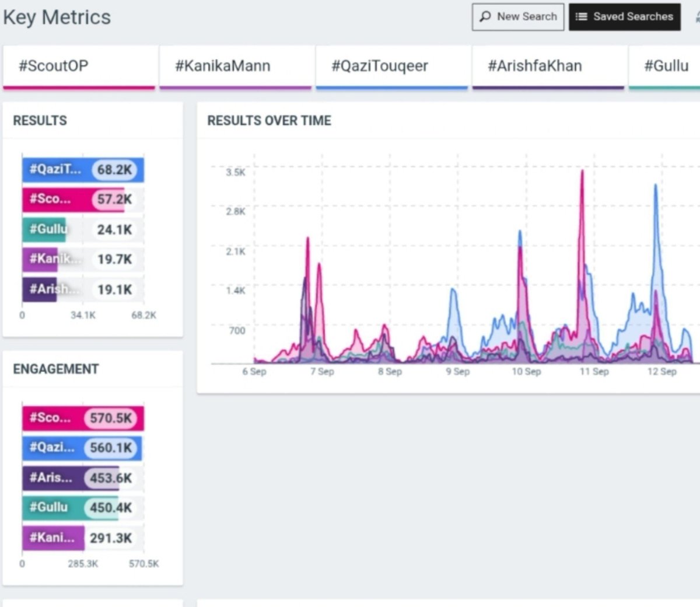Click the 8 Sep date label
The width and height of the screenshot is (700, 607).
pos(390,372)
